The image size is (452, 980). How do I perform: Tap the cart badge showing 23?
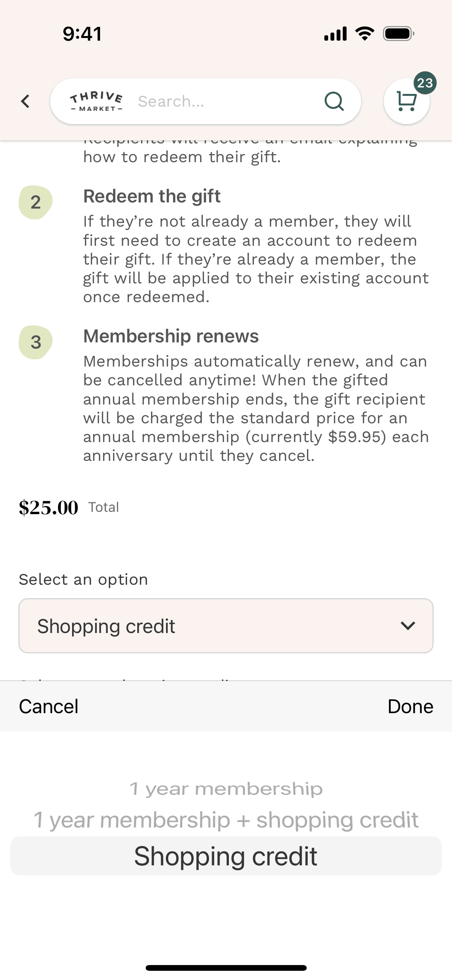point(425,83)
